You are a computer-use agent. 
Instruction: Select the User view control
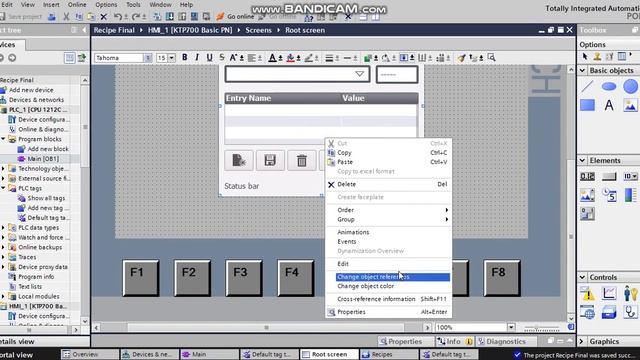[630, 293]
